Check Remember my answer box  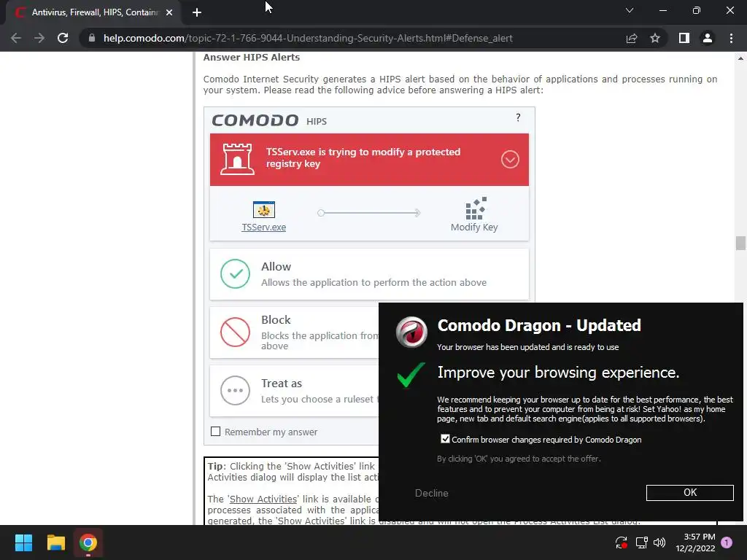point(215,432)
